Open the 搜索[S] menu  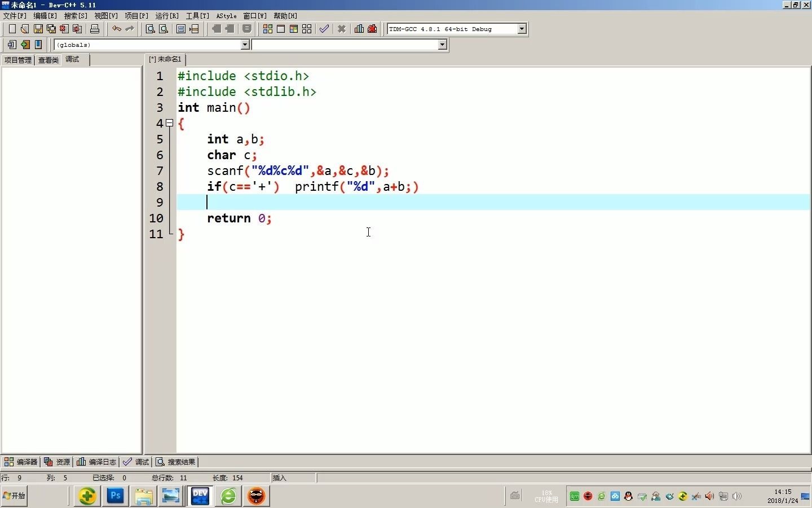(x=76, y=16)
